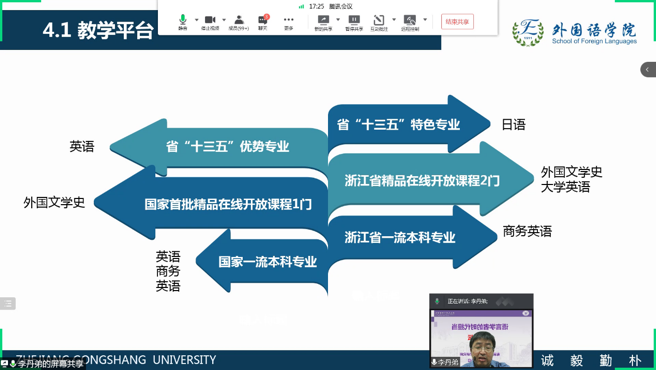Expand the collapsed right side panel arrow

[x=648, y=69]
